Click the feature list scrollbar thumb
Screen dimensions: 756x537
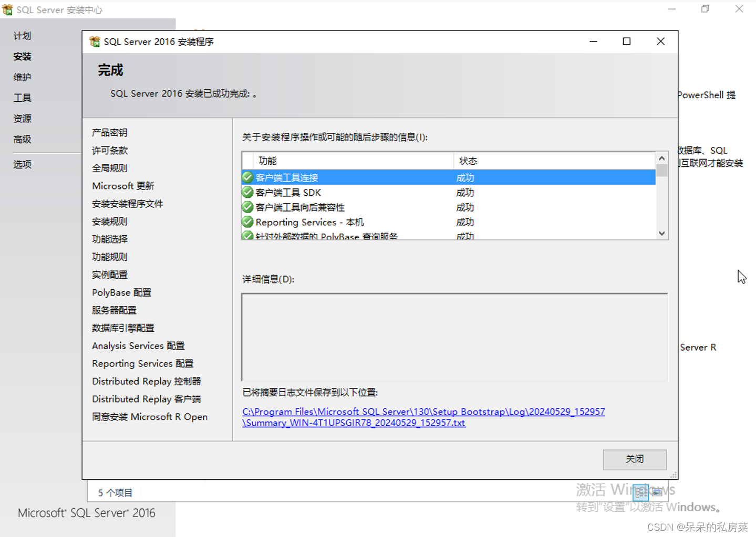(662, 171)
